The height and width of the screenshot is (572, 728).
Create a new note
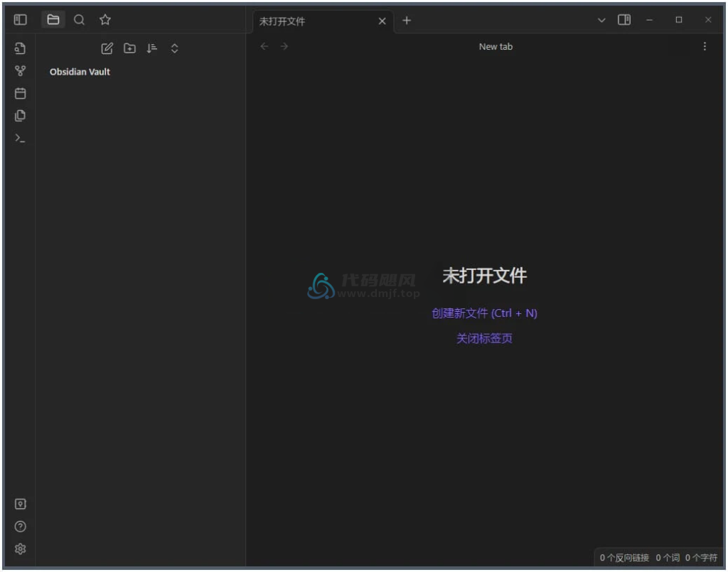coord(107,48)
